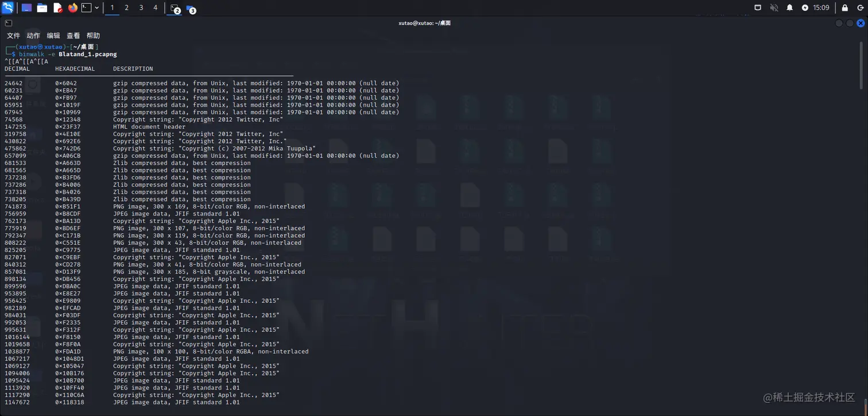The height and width of the screenshot is (416, 868).
Task: Open the network connection tray icon
Action: [x=758, y=7]
